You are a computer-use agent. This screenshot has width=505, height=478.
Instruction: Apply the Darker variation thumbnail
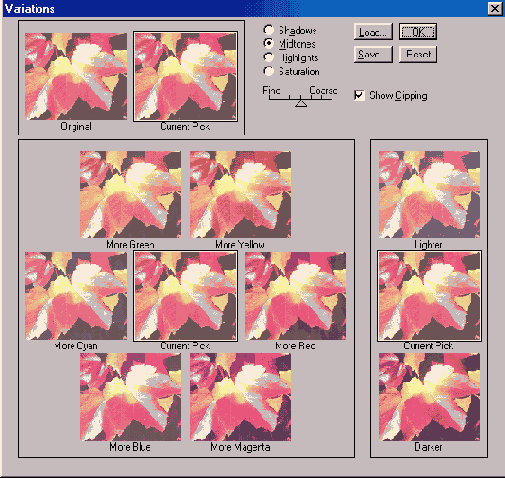point(429,397)
